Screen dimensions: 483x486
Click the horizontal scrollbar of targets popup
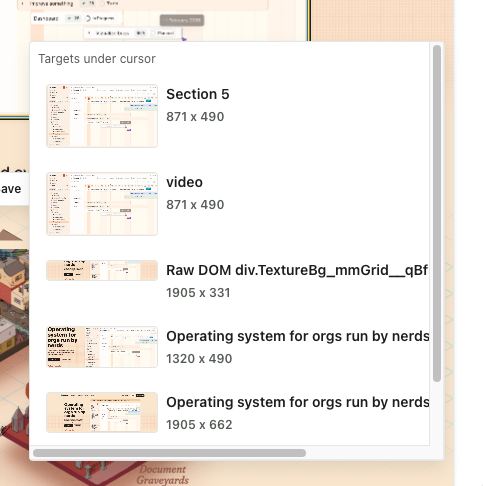tap(169, 453)
